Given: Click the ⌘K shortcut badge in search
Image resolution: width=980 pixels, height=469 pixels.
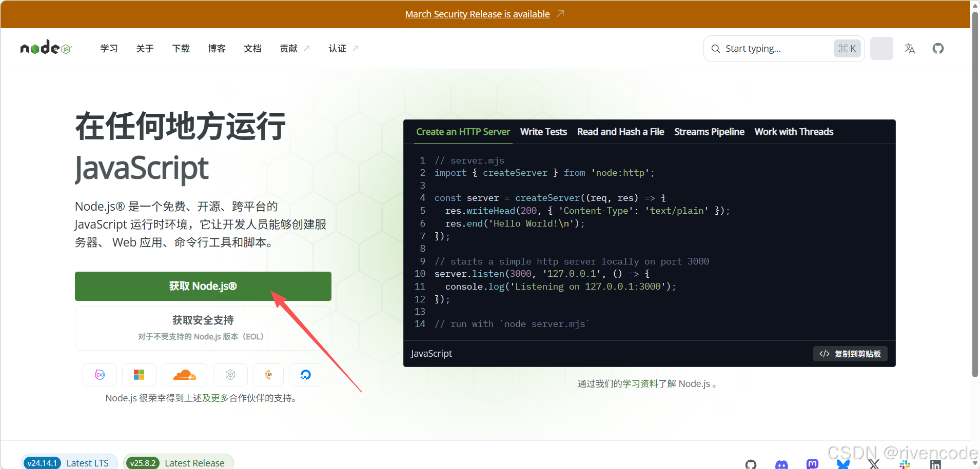Looking at the screenshot, I should (847, 49).
